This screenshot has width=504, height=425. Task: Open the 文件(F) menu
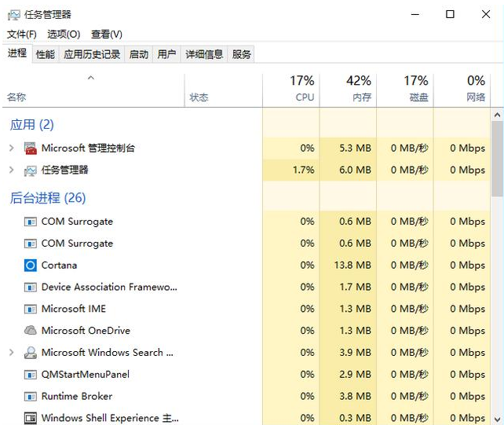tap(21, 34)
